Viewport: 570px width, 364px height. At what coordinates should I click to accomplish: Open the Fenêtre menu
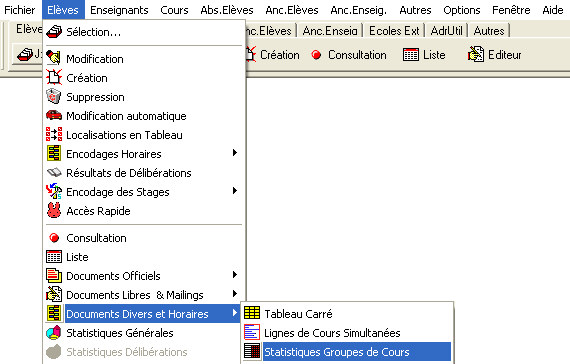511,10
